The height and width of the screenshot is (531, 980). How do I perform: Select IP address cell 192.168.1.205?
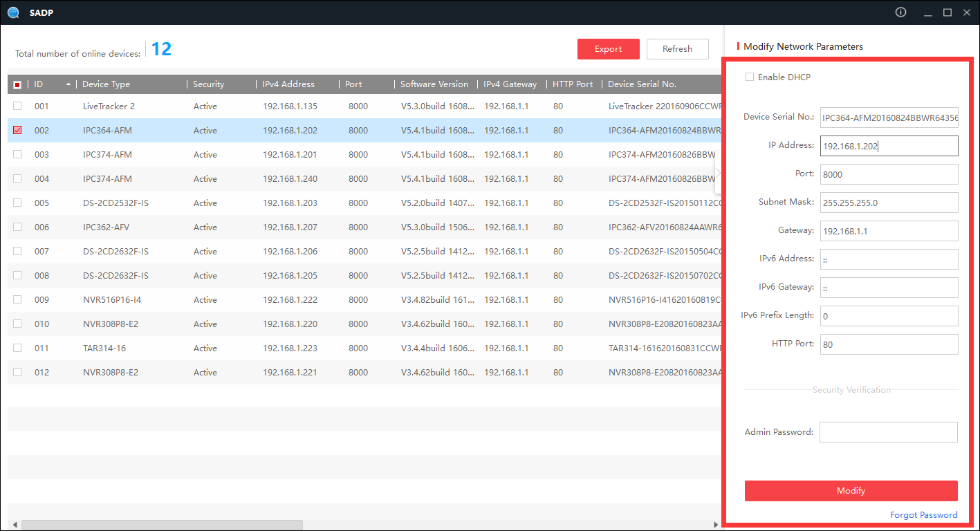pyautogui.click(x=290, y=276)
